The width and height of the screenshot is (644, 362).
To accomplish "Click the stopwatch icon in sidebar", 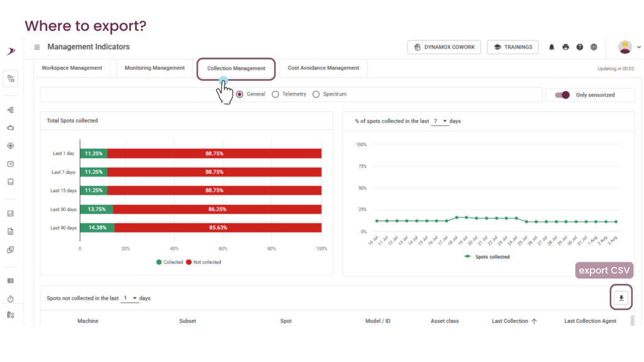I will pyautogui.click(x=11, y=299).
